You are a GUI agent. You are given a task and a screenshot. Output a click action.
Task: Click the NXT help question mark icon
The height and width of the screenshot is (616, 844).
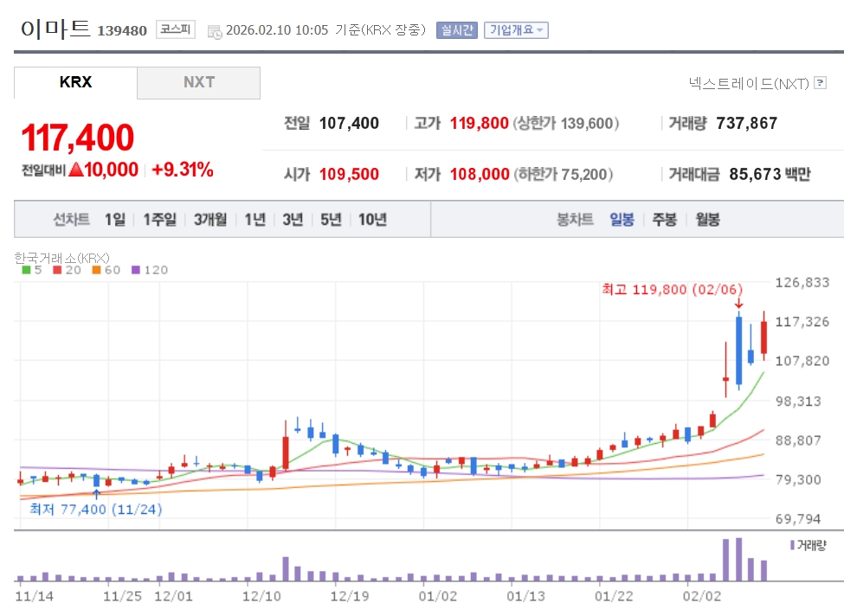click(x=821, y=83)
